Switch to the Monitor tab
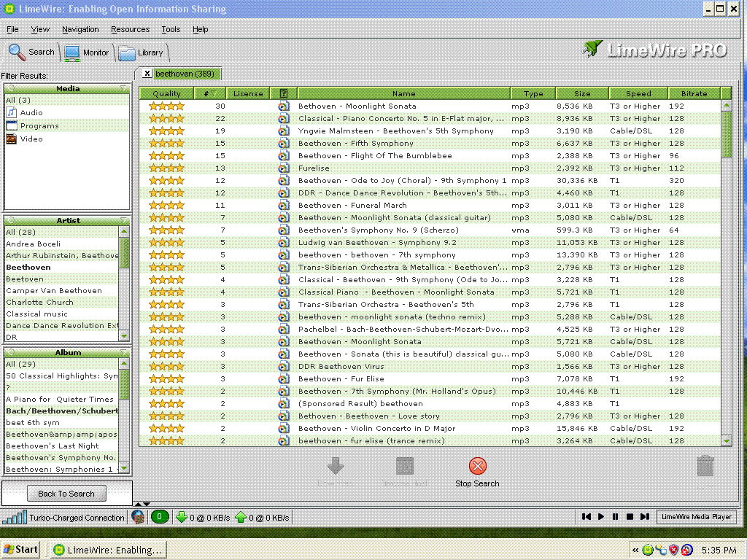 pyautogui.click(x=87, y=52)
